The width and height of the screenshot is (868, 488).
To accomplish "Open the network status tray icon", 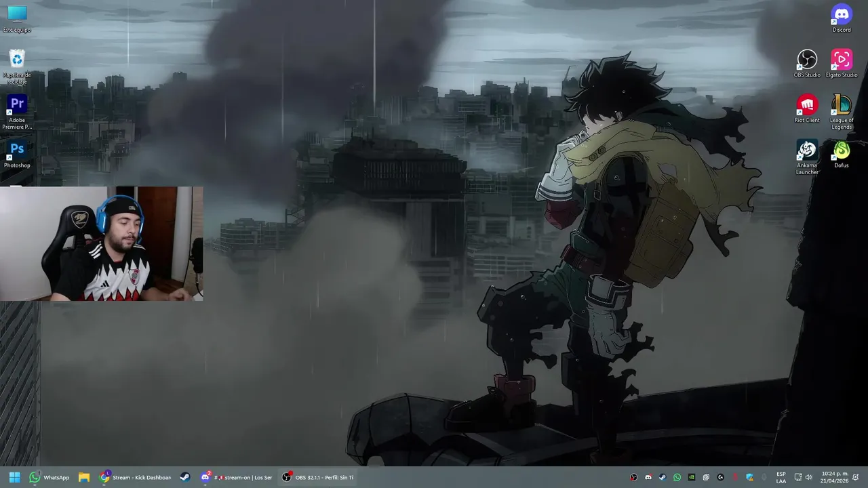I will pos(798,477).
